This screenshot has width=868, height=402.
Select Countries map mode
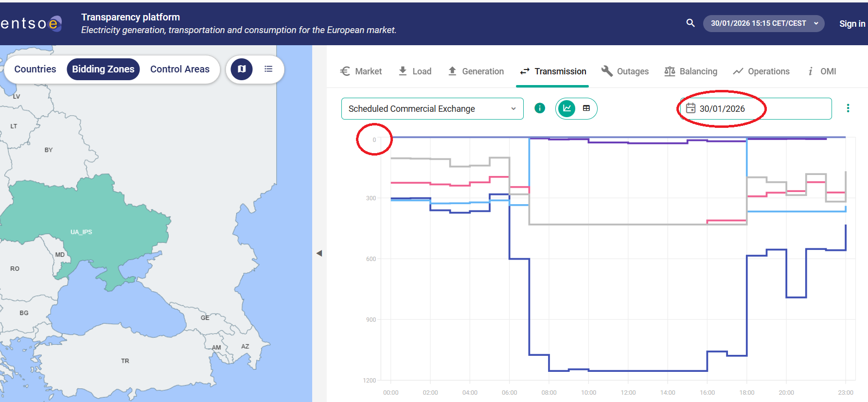35,69
